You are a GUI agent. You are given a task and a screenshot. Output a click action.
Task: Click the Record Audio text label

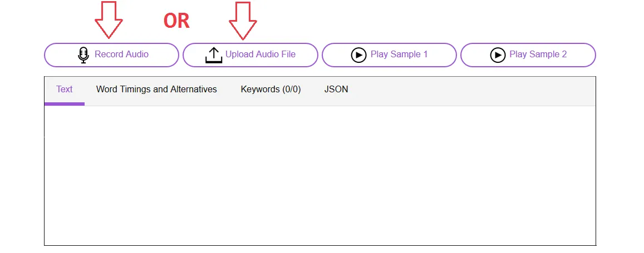(121, 54)
